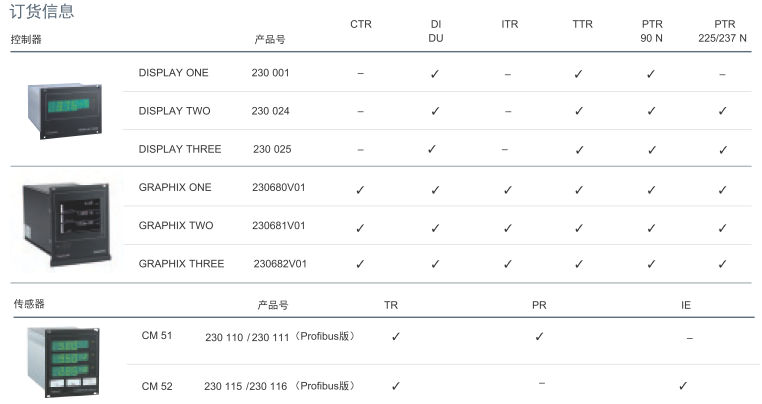The width and height of the screenshot is (762, 404).
Task: Click the DISPLAY controller product image
Action: pos(65,111)
